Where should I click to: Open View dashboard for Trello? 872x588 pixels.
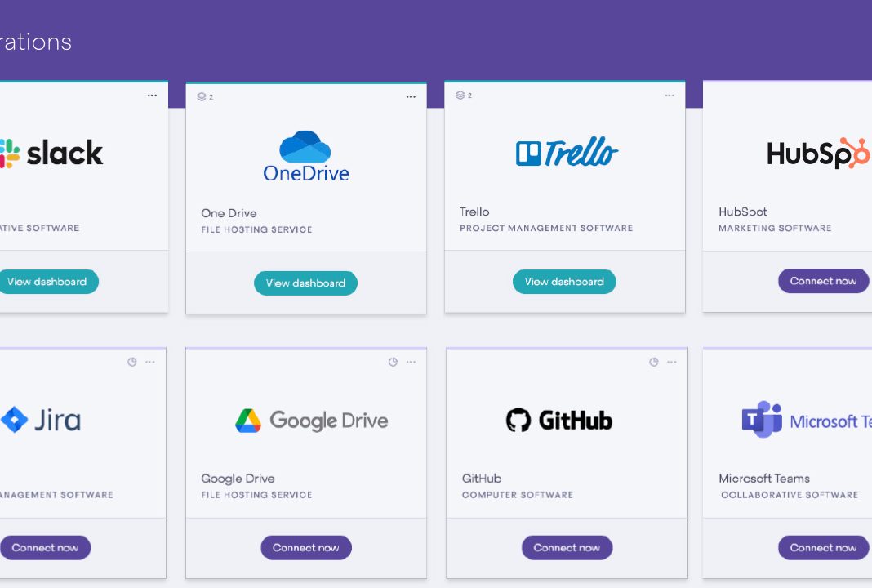(x=564, y=282)
